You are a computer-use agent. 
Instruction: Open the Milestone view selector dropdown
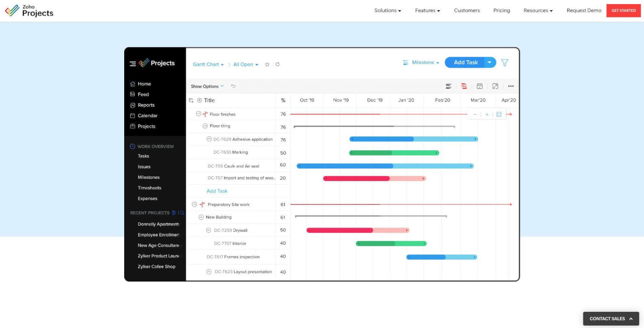pyautogui.click(x=421, y=63)
